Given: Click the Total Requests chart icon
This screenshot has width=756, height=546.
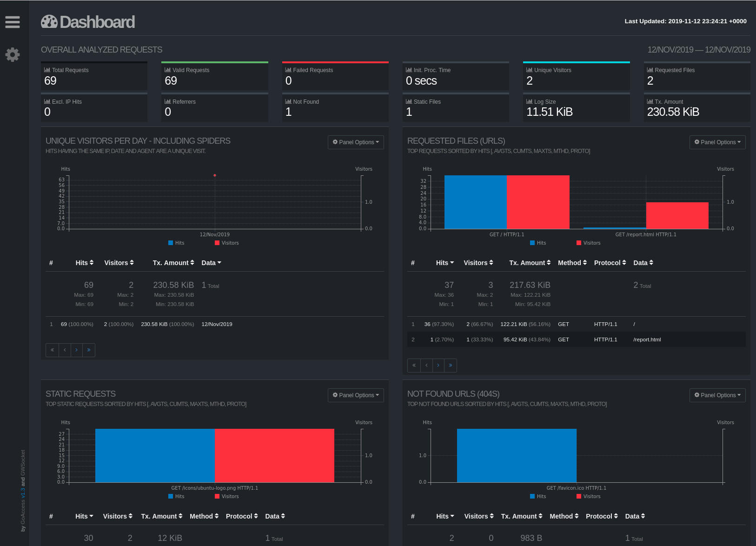Looking at the screenshot, I should 47,70.
